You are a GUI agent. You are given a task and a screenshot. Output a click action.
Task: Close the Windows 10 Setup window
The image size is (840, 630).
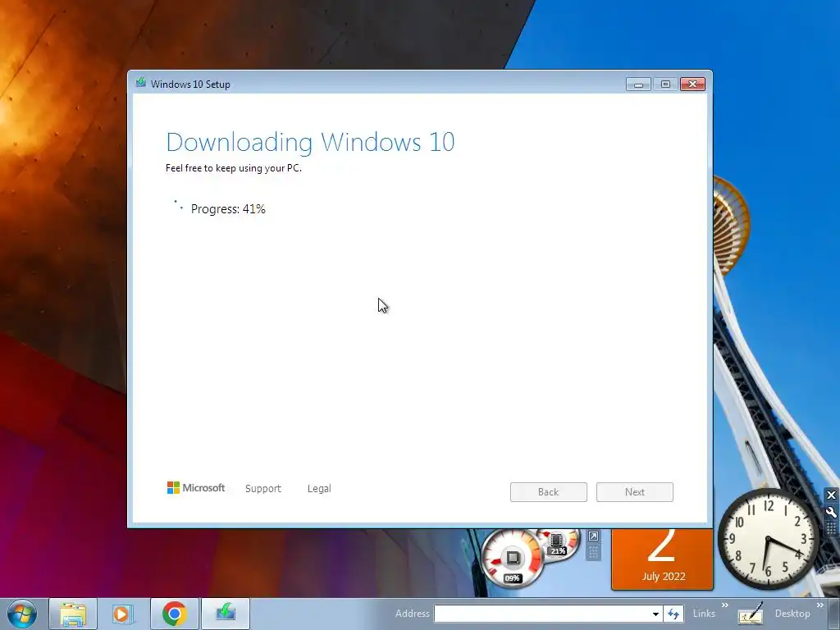pyautogui.click(x=692, y=84)
